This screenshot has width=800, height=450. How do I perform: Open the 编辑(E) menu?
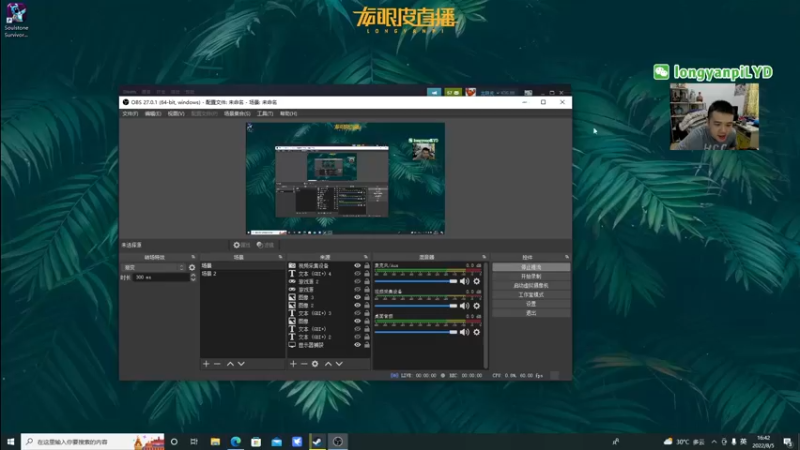coord(153,114)
